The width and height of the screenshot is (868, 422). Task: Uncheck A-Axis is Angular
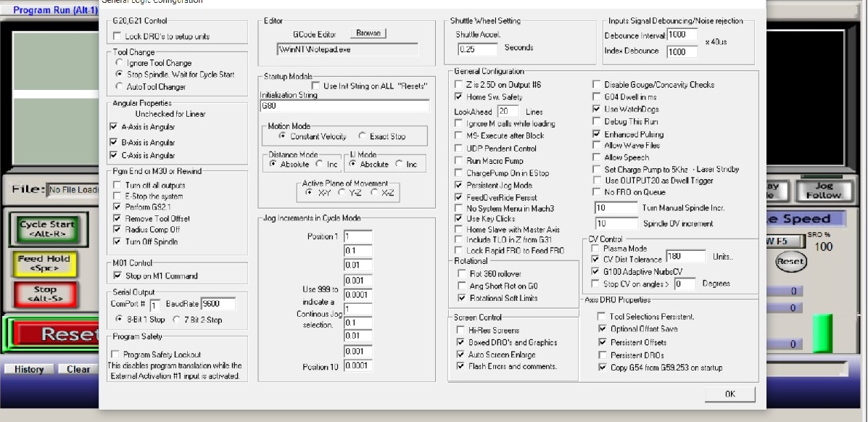(114, 127)
